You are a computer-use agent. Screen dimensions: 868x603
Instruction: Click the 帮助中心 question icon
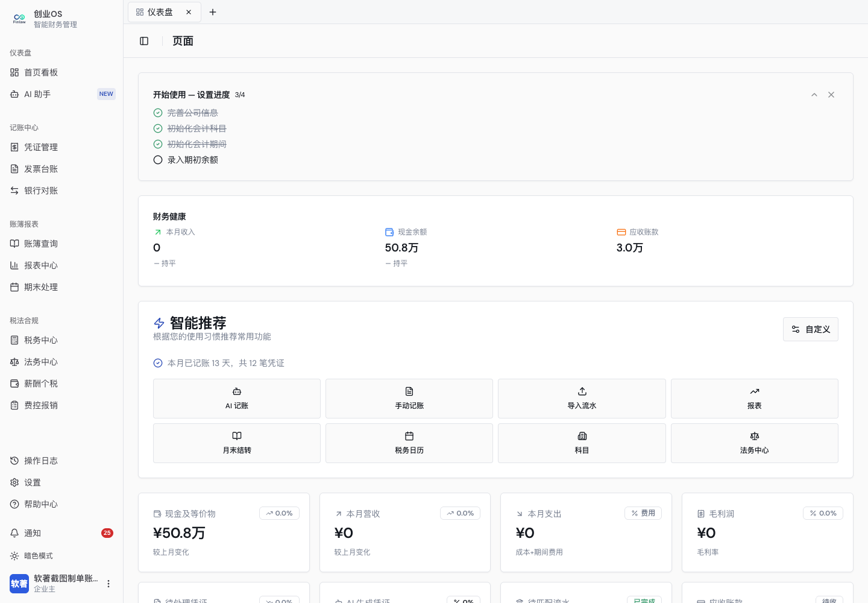14,504
